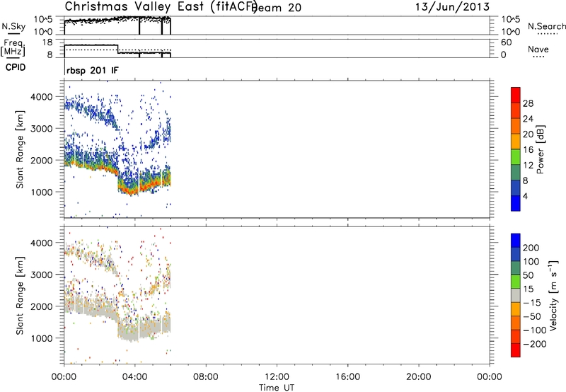Click the left 10^5 noise axis label

coord(43,19)
